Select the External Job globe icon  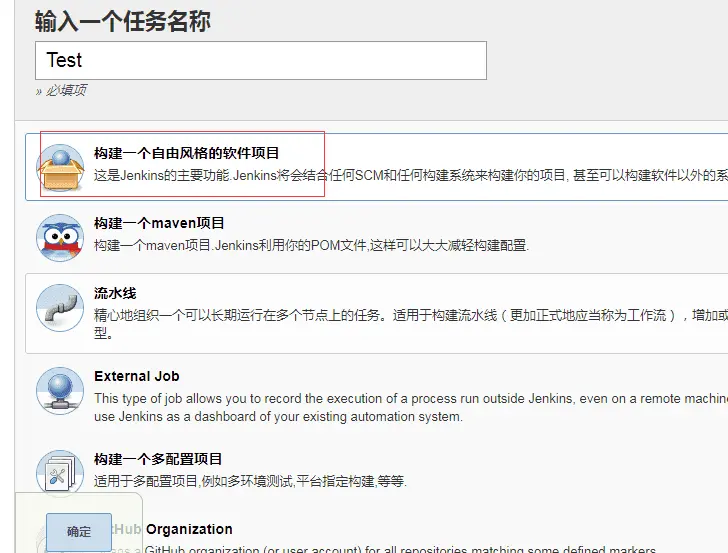(x=60, y=391)
